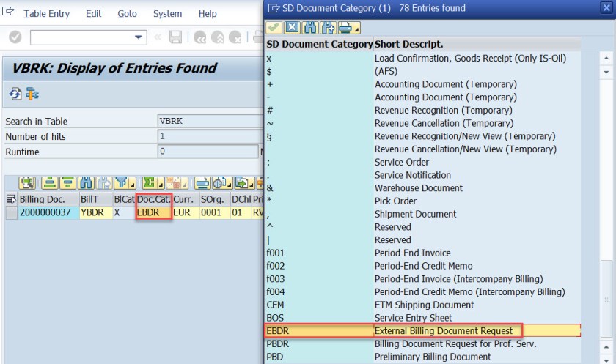The width and height of the screenshot is (616, 364).
Task: Click the Set Filter funnel icon
Action: tap(121, 183)
